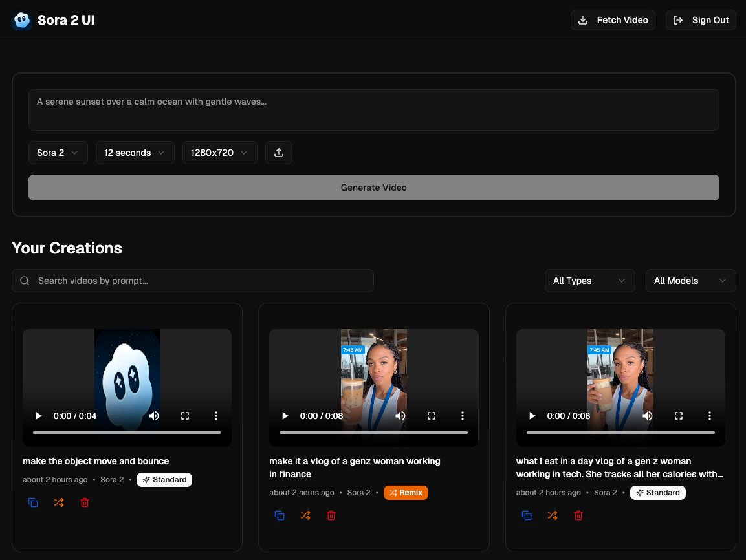Open the 1280x720 resolution dropdown

(219, 153)
